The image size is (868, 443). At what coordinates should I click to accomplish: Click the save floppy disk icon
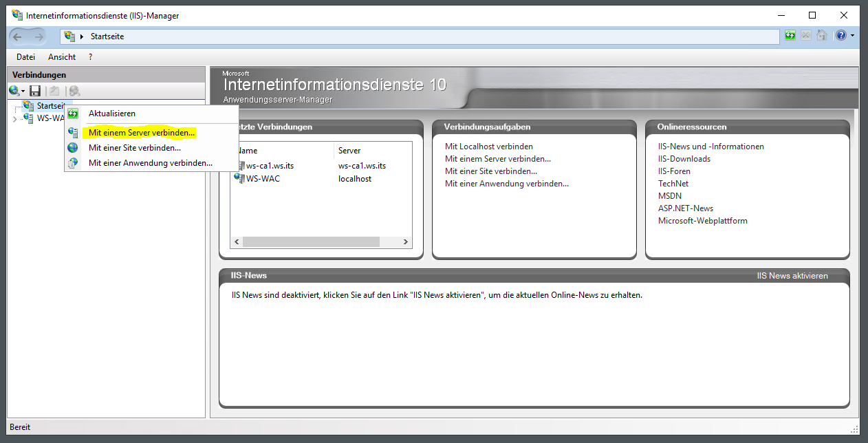pos(35,91)
